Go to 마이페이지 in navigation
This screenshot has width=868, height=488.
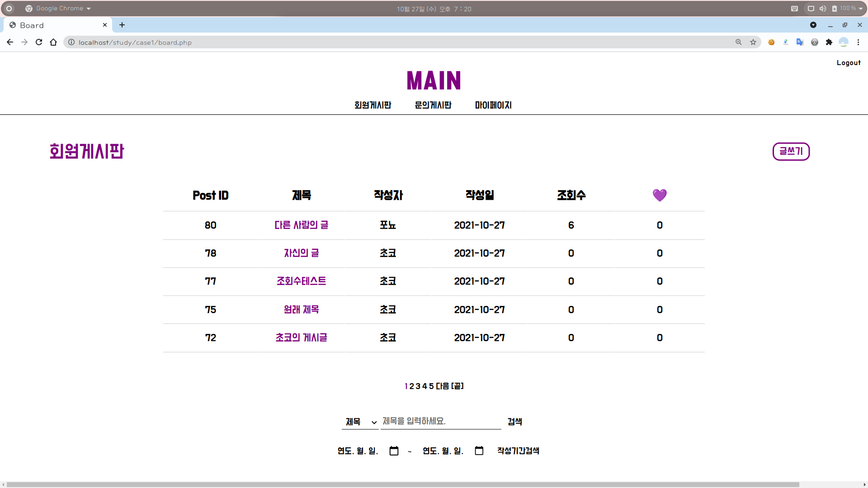click(493, 105)
